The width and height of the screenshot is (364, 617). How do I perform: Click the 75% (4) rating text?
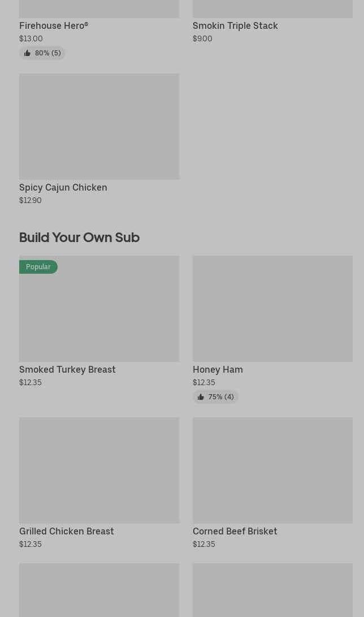tap(221, 397)
